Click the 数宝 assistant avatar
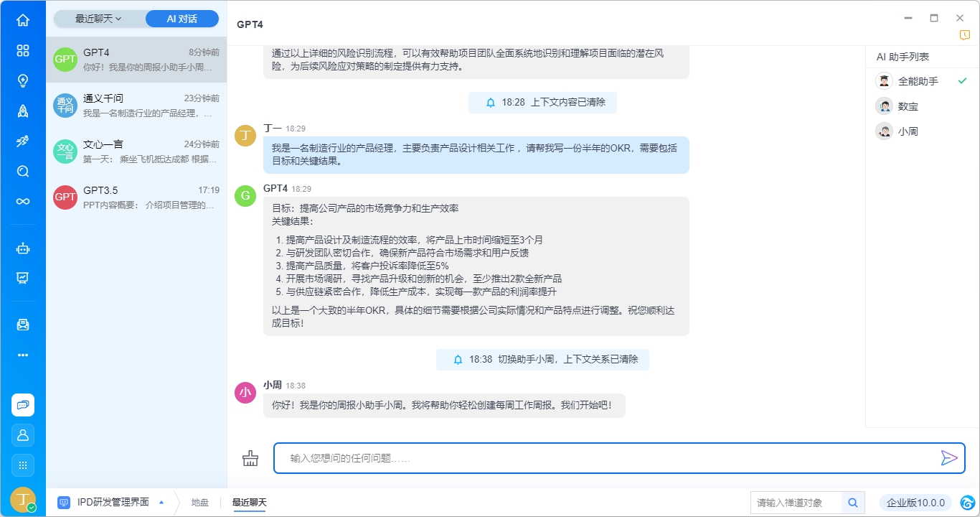980x517 pixels. (x=884, y=106)
